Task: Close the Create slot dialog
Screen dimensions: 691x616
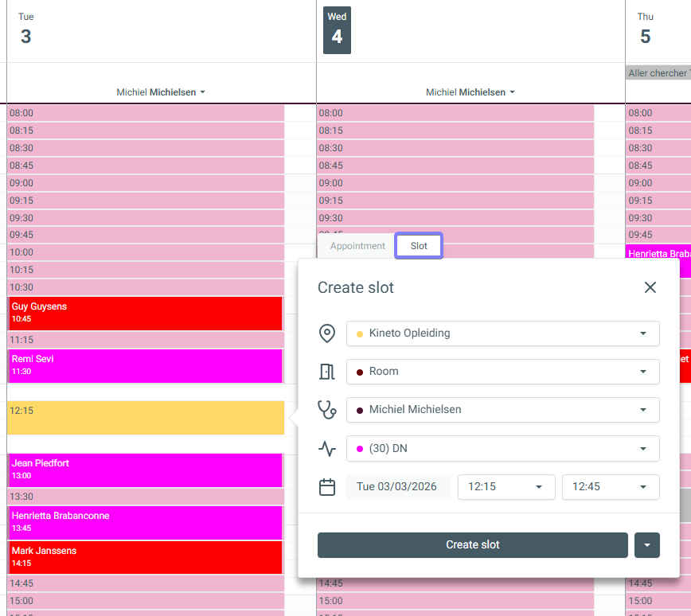Action: point(650,287)
